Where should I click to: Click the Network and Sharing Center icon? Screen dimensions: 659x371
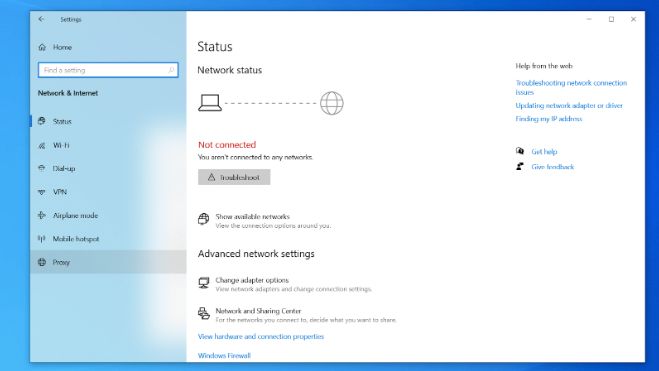pos(203,313)
